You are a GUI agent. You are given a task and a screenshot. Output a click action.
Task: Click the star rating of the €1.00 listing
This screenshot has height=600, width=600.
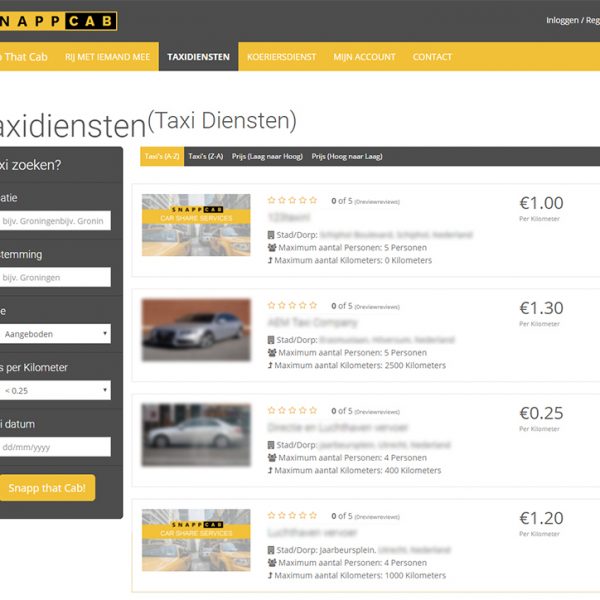[292, 200]
